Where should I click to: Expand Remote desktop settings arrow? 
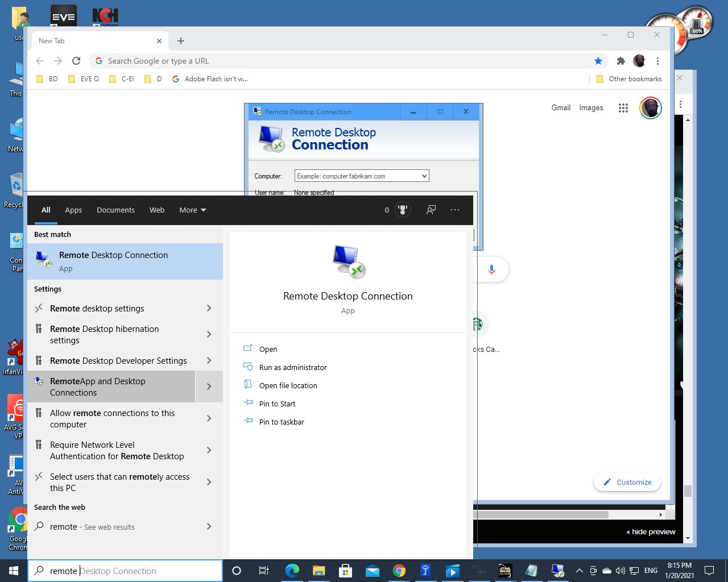(x=209, y=308)
